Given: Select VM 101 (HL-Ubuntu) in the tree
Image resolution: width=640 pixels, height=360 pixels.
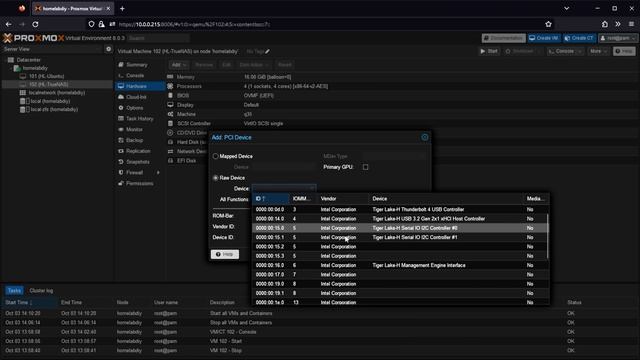Looking at the screenshot, I should (x=46, y=76).
